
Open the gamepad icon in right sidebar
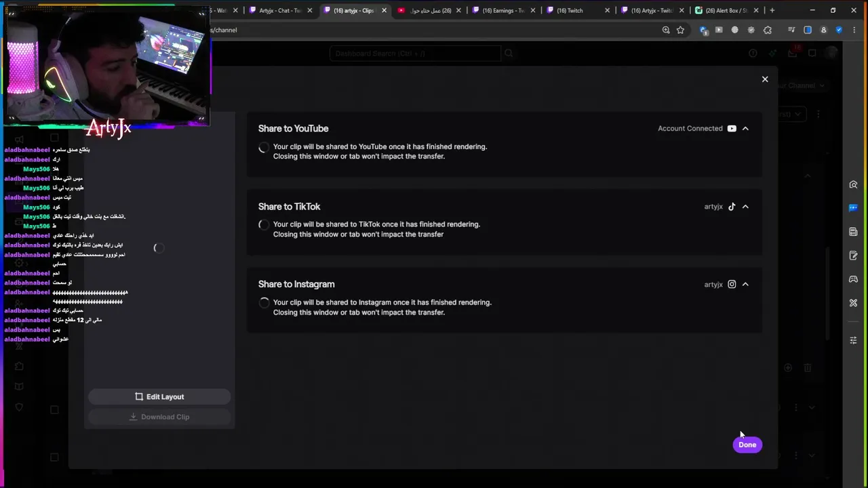(x=853, y=279)
